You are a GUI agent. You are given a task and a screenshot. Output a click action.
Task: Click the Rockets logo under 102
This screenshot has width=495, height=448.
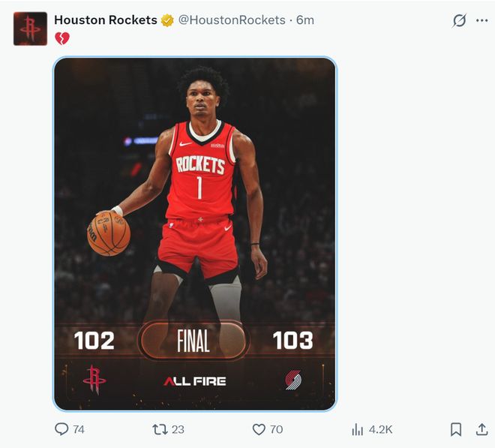click(x=94, y=380)
